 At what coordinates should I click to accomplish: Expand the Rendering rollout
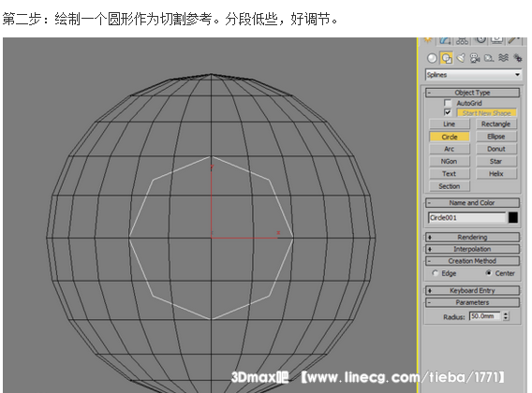[x=472, y=237]
